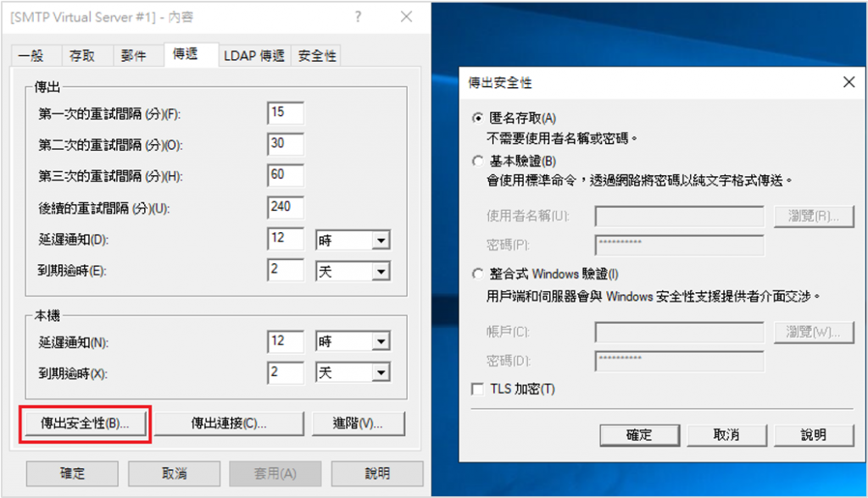Close the SMTP Virtual Server properties window
This screenshot has width=868, height=498.
406,17
